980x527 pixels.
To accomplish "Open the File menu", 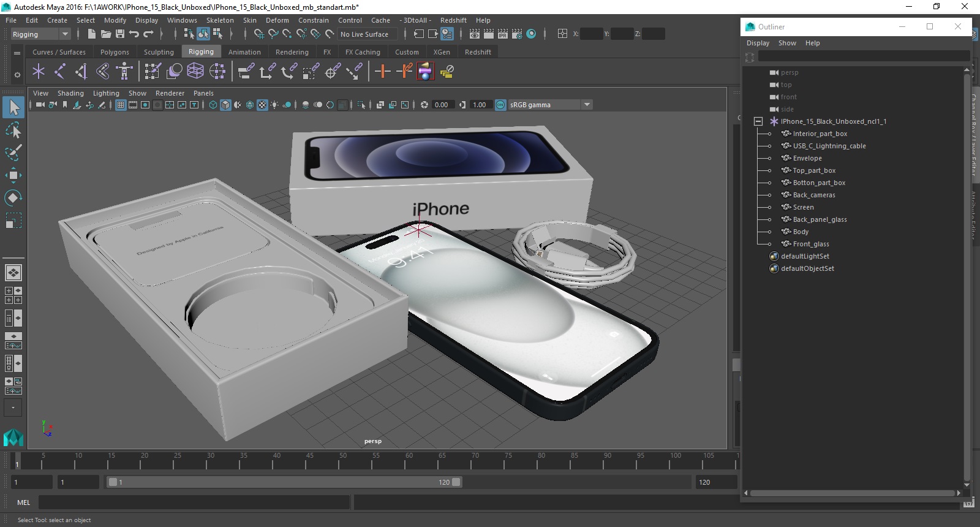I will [x=11, y=20].
